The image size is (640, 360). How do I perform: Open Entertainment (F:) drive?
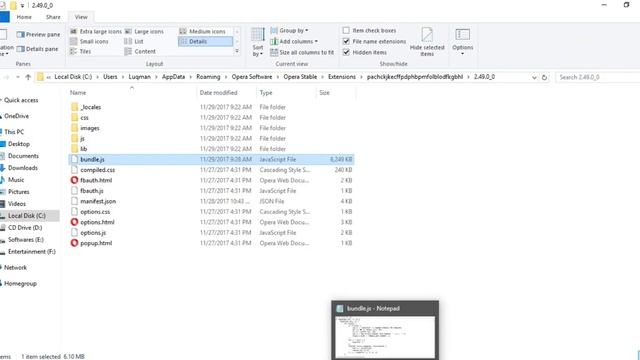pos(32,252)
